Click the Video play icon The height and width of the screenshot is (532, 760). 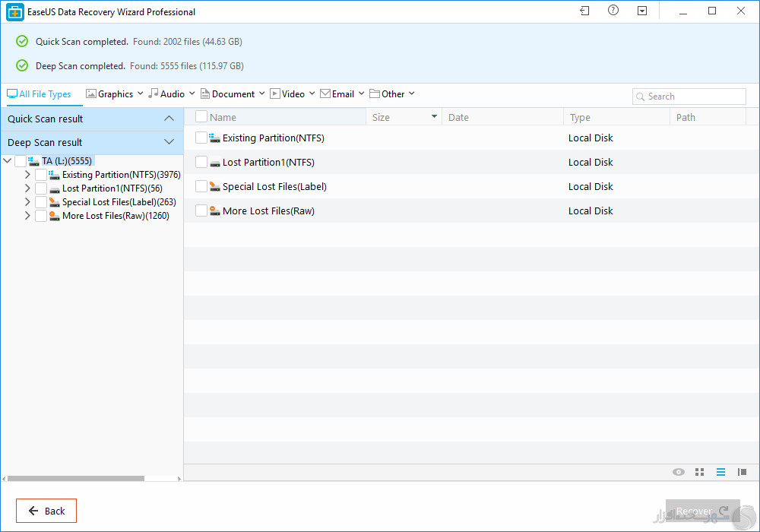click(275, 93)
